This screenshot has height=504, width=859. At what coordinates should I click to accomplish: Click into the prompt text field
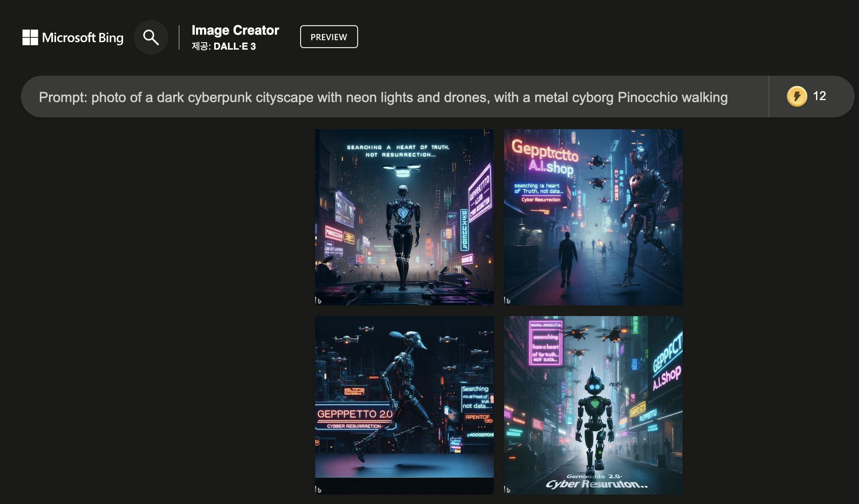pos(394,97)
